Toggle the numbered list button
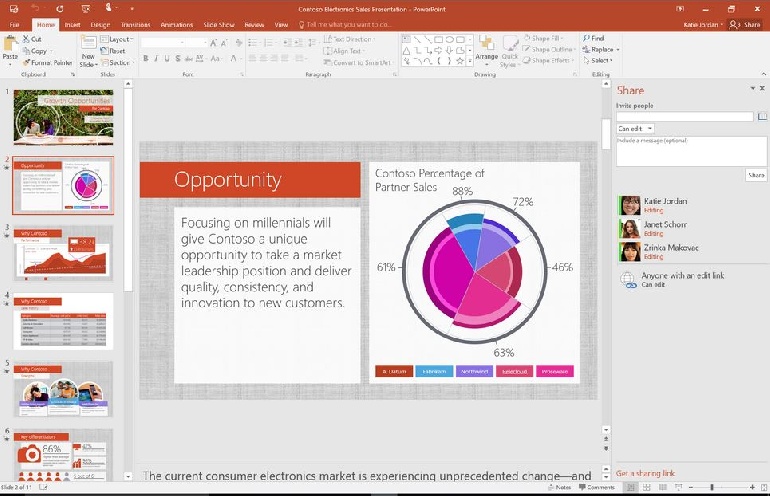Viewport: 770px width, 496px height. tap(269, 43)
